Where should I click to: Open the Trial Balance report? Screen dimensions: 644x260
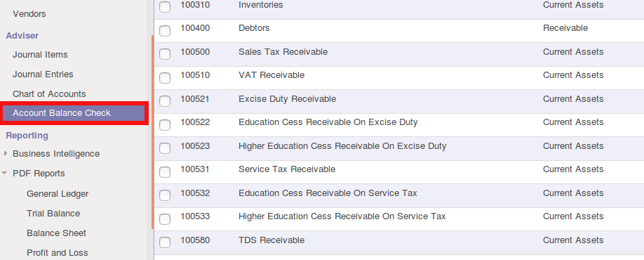[53, 214]
